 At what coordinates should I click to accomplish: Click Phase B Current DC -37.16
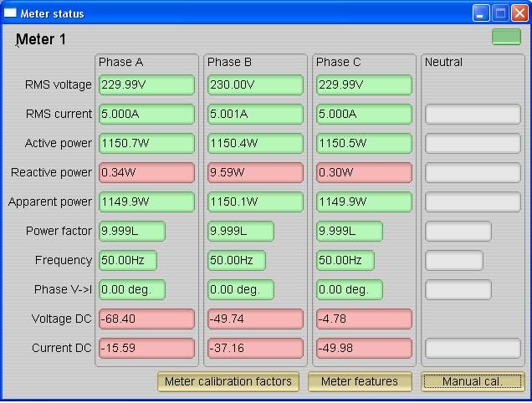255,348
